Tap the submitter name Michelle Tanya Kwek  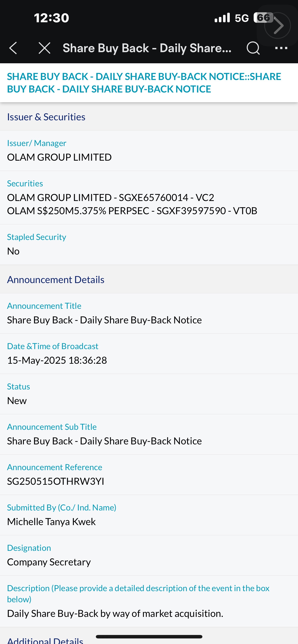[x=51, y=522]
